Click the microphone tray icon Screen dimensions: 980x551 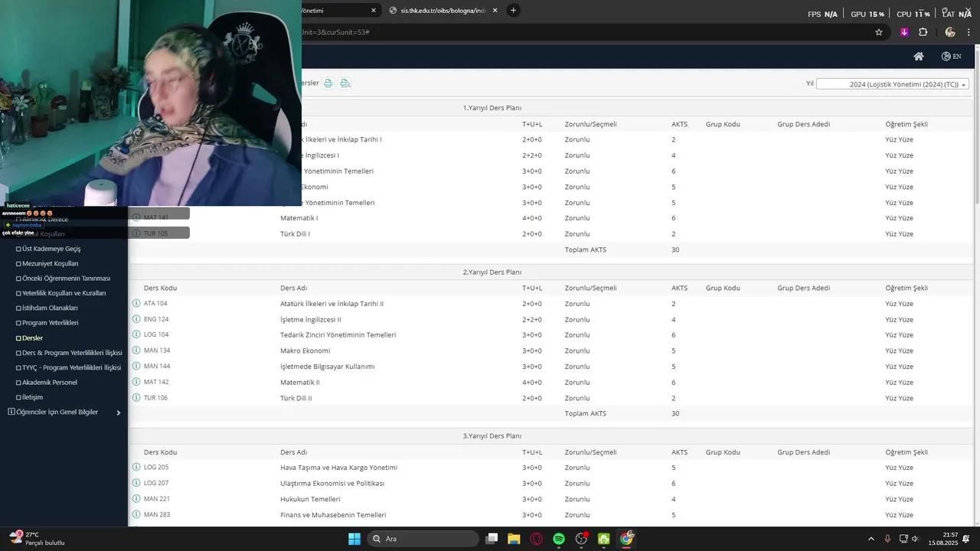887,539
